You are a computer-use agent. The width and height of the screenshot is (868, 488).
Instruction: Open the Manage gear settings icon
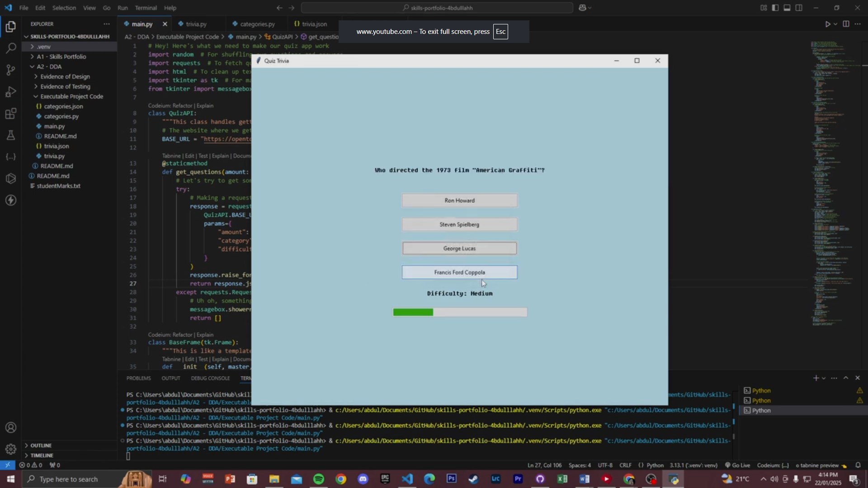click(11, 449)
